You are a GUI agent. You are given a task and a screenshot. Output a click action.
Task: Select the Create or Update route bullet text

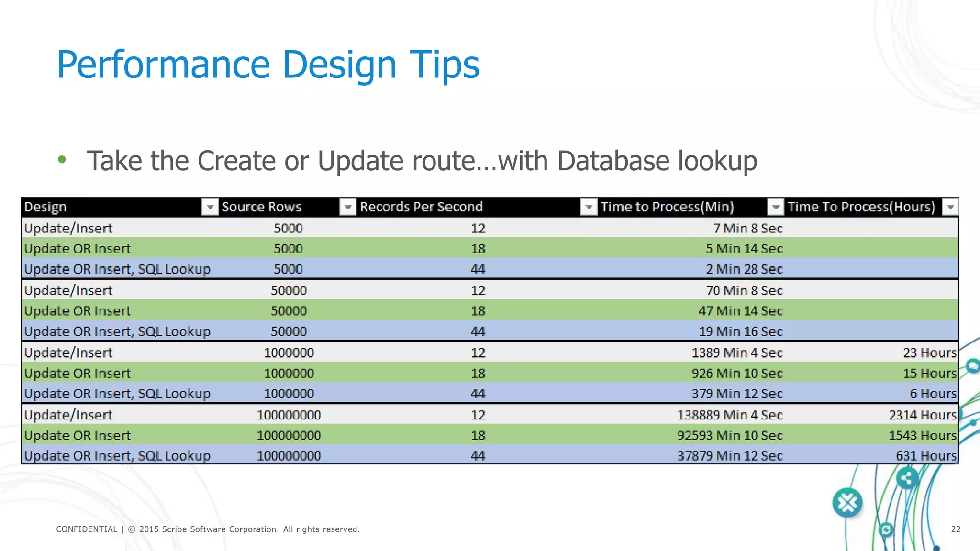click(x=422, y=161)
